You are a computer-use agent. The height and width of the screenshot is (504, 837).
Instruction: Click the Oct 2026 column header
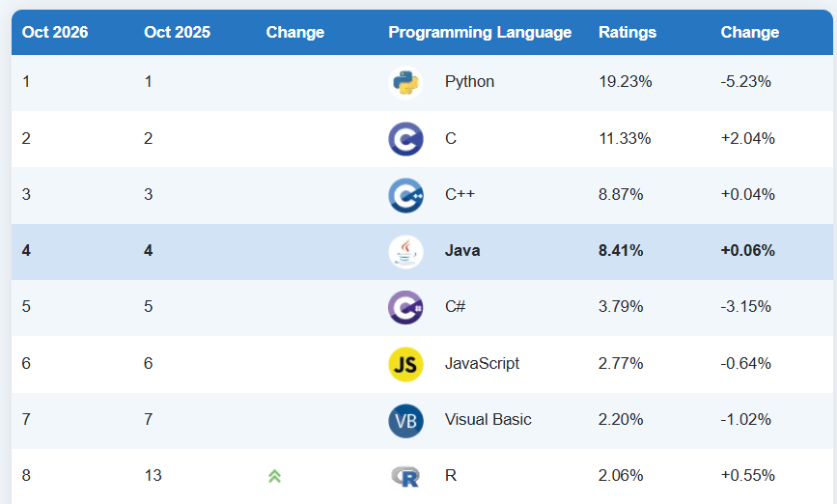pos(55,32)
